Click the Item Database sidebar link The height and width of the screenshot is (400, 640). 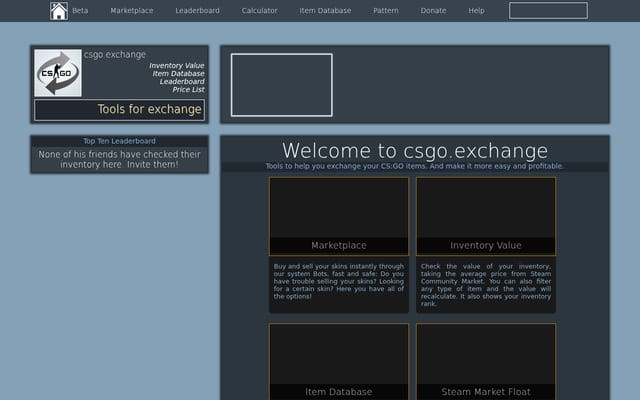click(x=178, y=73)
